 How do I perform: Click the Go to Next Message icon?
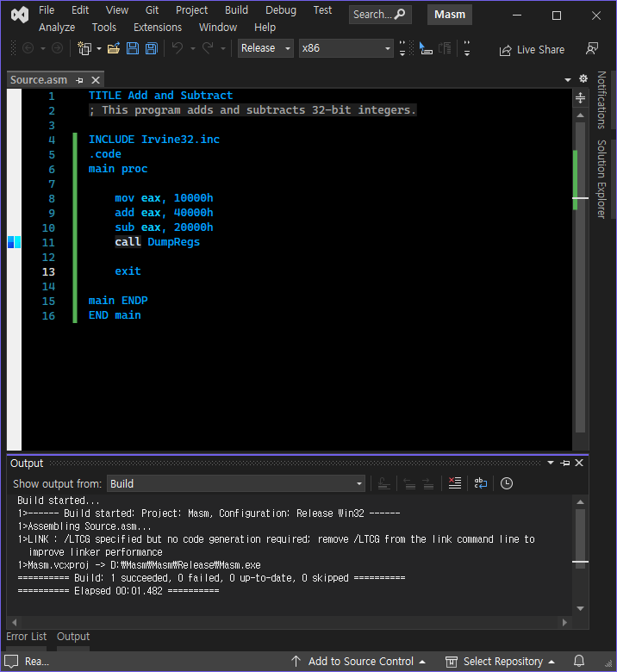(428, 483)
